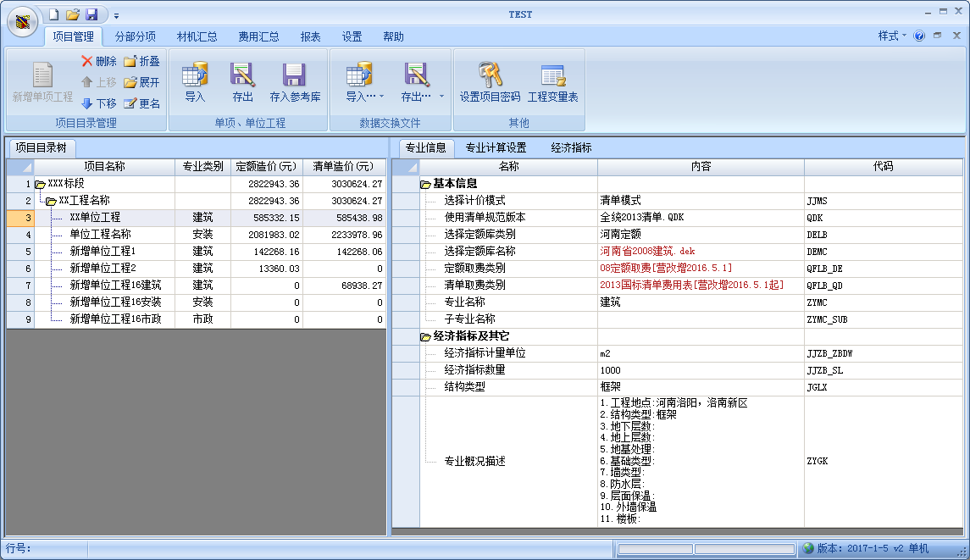
Task: Select 新增单位工程16建筑 row
Action: pyautogui.click(x=196, y=286)
